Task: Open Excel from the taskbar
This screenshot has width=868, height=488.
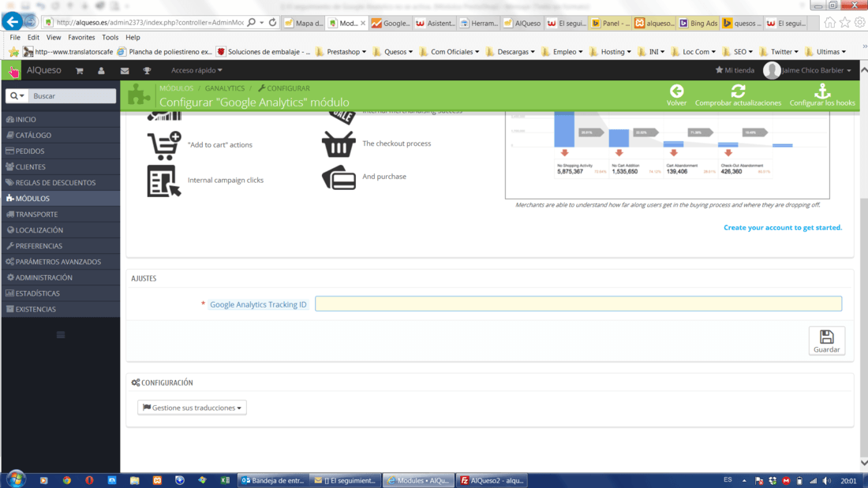Action: [225, 480]
